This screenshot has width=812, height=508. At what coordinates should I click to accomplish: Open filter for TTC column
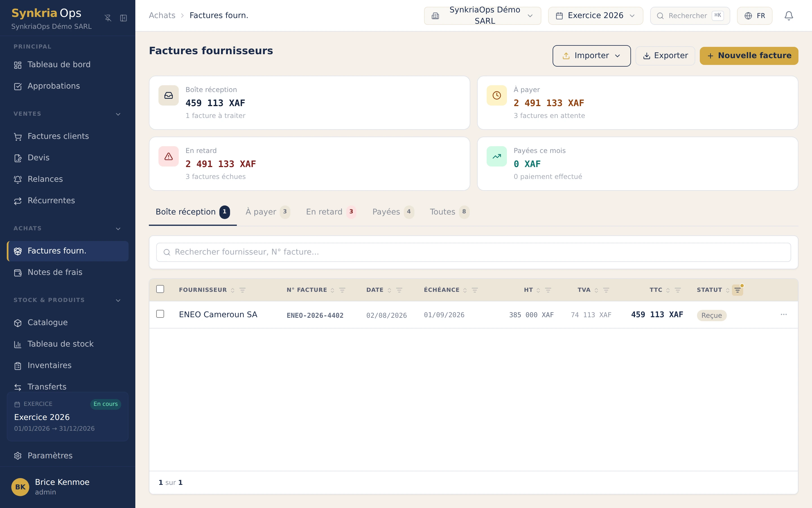678,290
